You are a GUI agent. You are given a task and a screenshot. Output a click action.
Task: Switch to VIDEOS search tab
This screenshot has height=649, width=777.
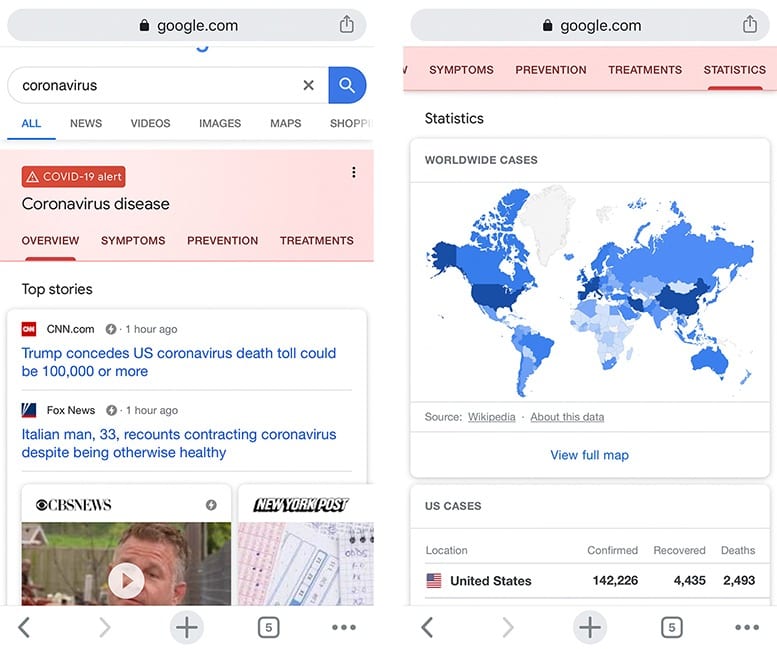pyautogui.click(x=150, y=123)
